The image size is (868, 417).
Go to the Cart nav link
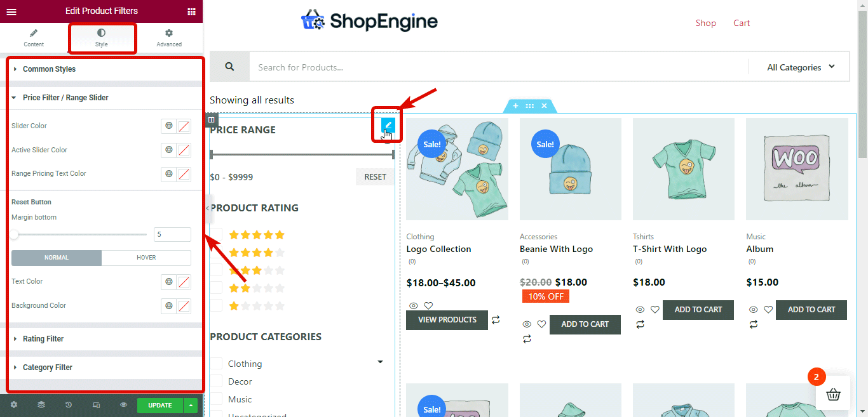tap(742, 23)
